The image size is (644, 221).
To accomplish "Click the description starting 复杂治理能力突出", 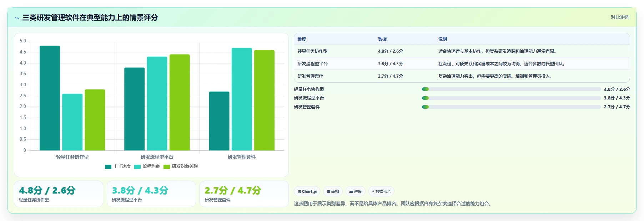I will click(496, 76).
